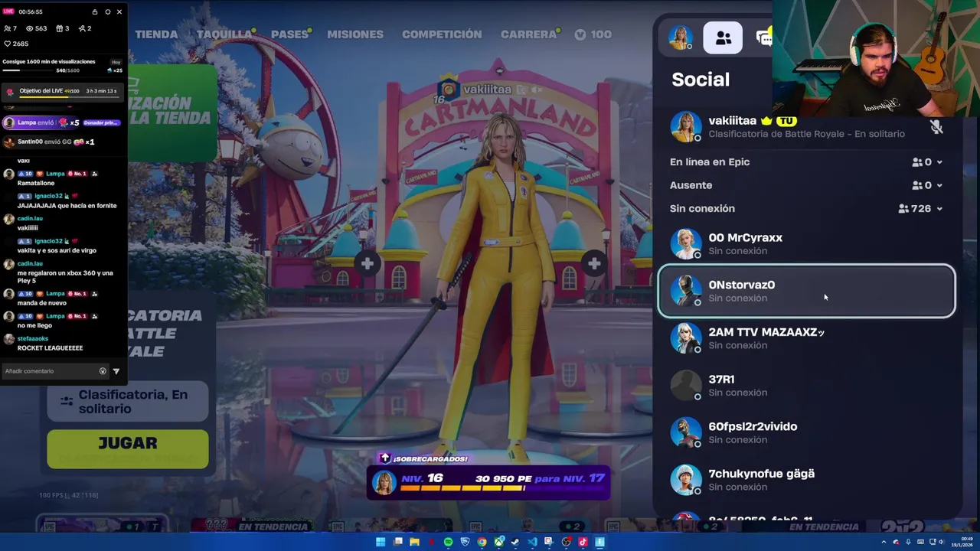Click chat message ROCKET LEAGUEEEEE
The width and height of the screenshot is (980, 551).
click(50, 348)
